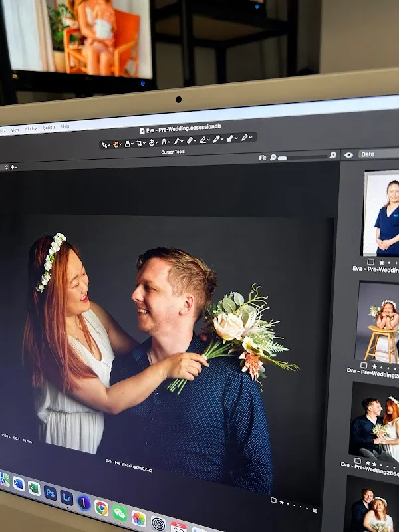This screenshot has width=399, height=532.
Task: Open Microsoft Word from the dock
Action: [19, 483]
